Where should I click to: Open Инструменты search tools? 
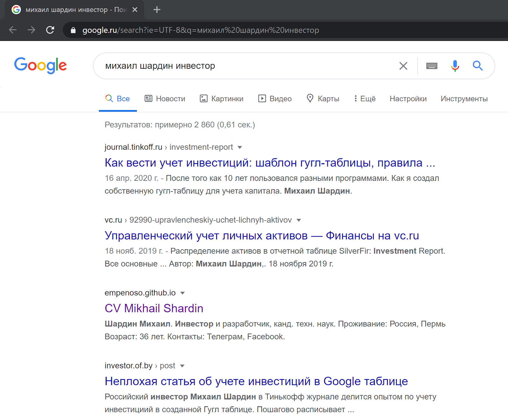tap(464, 99)
